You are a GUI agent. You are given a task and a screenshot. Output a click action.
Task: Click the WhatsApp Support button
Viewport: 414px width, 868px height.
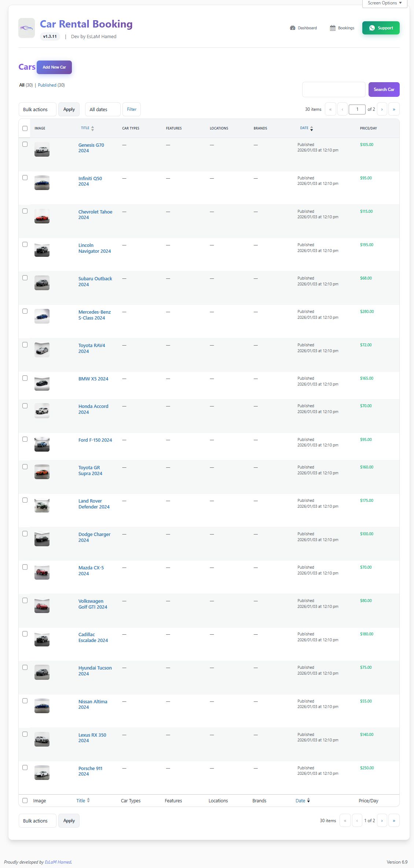tap(381, 28)
